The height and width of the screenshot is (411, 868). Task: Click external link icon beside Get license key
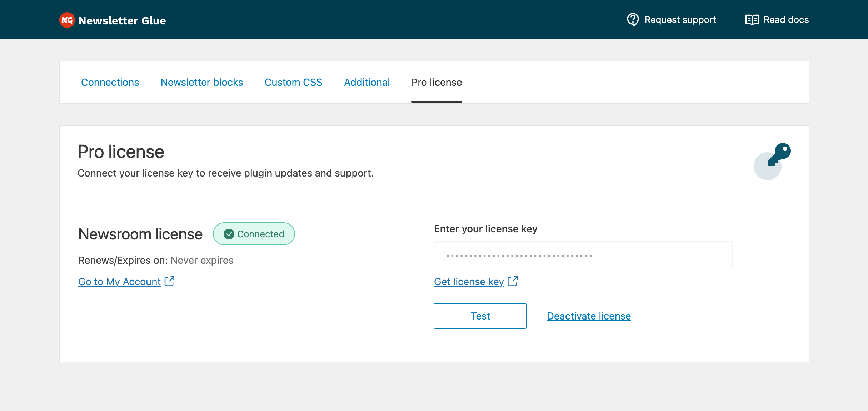pos(513,281)
